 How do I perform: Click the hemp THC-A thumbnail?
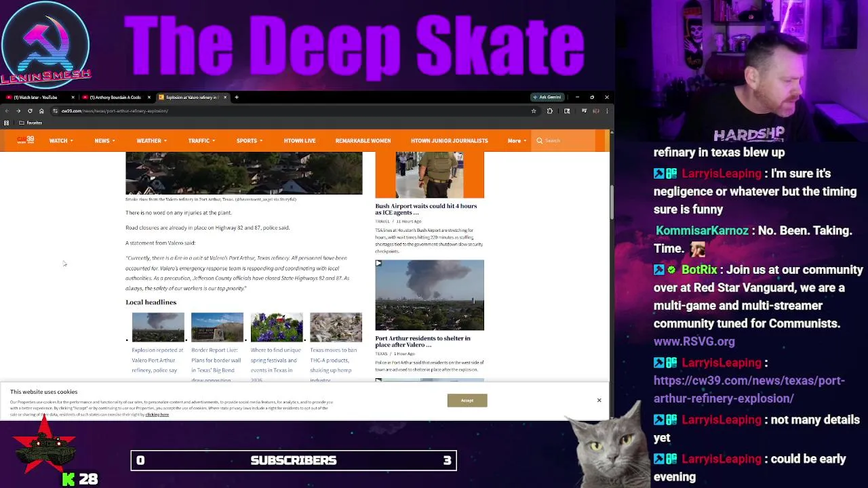click(x=336, y=327)
